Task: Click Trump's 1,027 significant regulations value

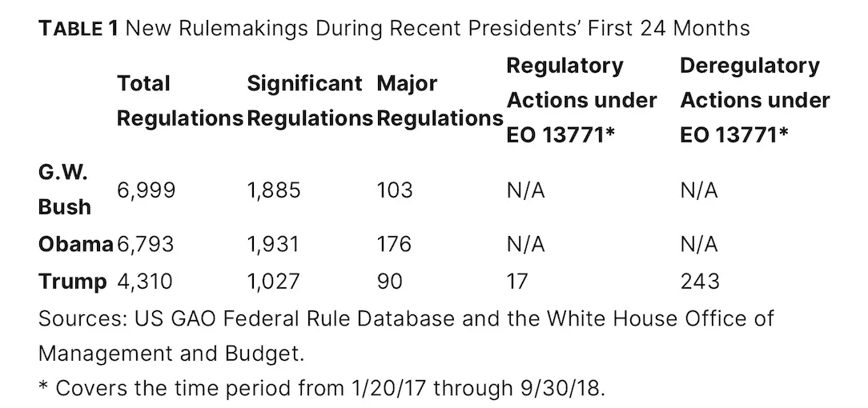Action: 274,282
